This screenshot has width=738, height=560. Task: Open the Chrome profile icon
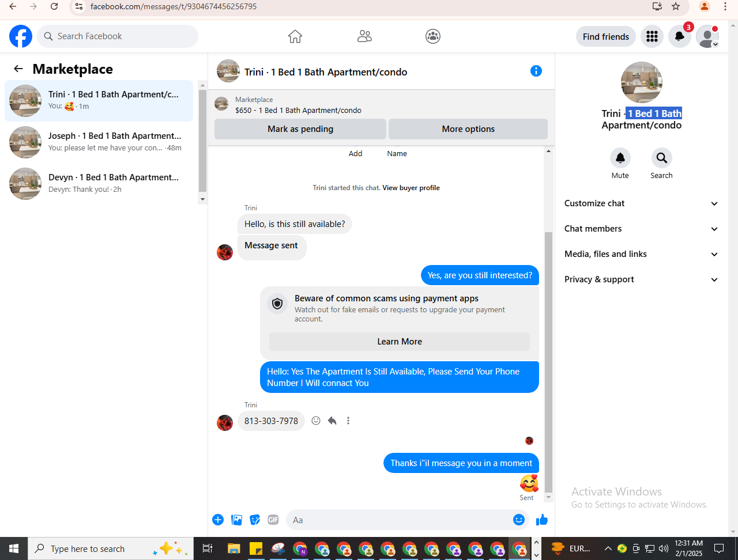coord(705,7)
